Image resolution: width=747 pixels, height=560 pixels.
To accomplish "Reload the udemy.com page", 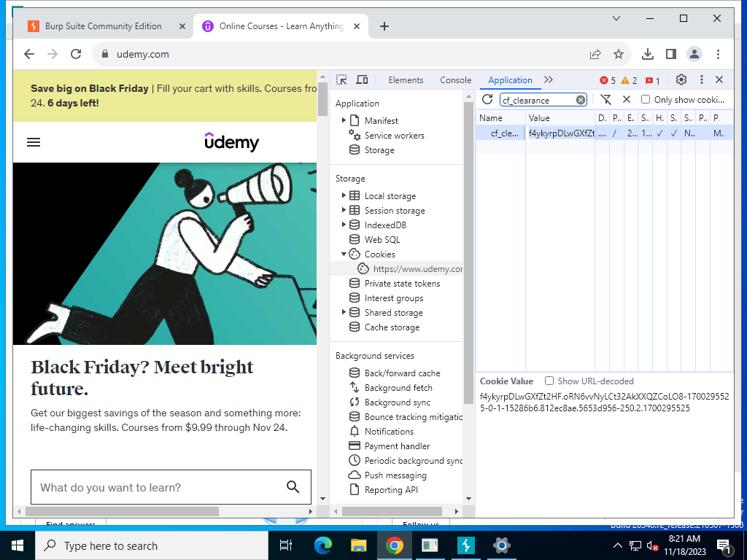I will [x=76, y=54].
